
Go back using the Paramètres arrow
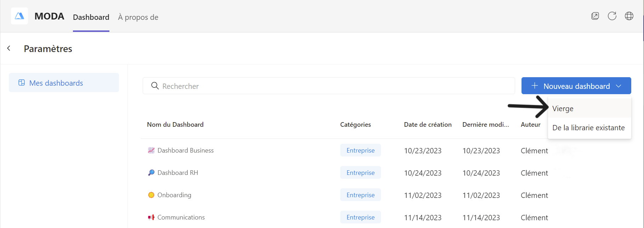point(9,48)
